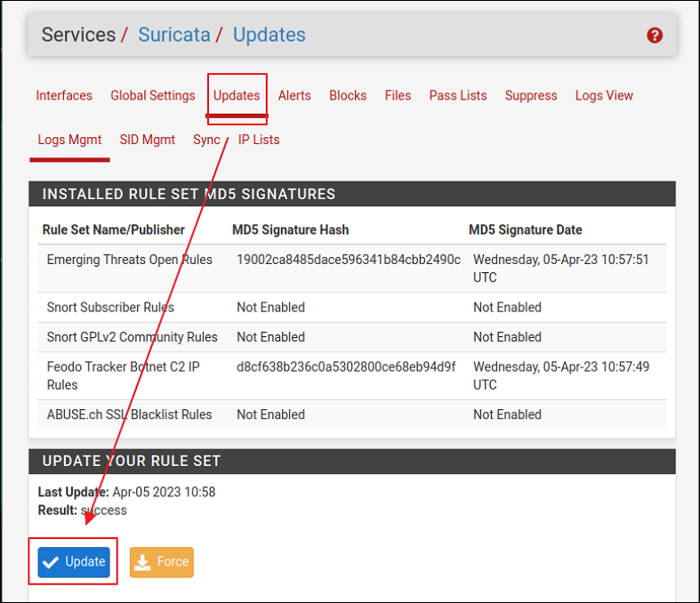
Task: Click Feodo Tracker Botnet C2 IP Rules
Action: point(124,376)
